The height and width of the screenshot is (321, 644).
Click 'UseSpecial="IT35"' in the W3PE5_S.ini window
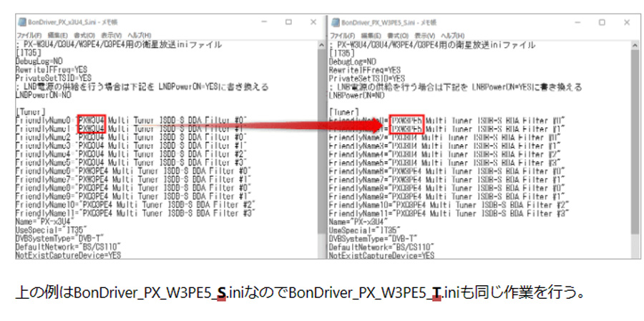point(366,230)
